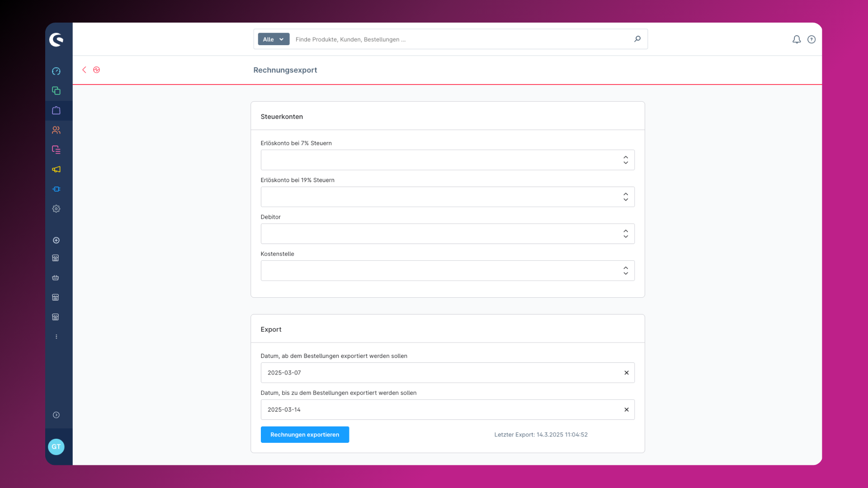868x488 pixels.
Task: Open the Customers people icon
Action: point(56,130)
